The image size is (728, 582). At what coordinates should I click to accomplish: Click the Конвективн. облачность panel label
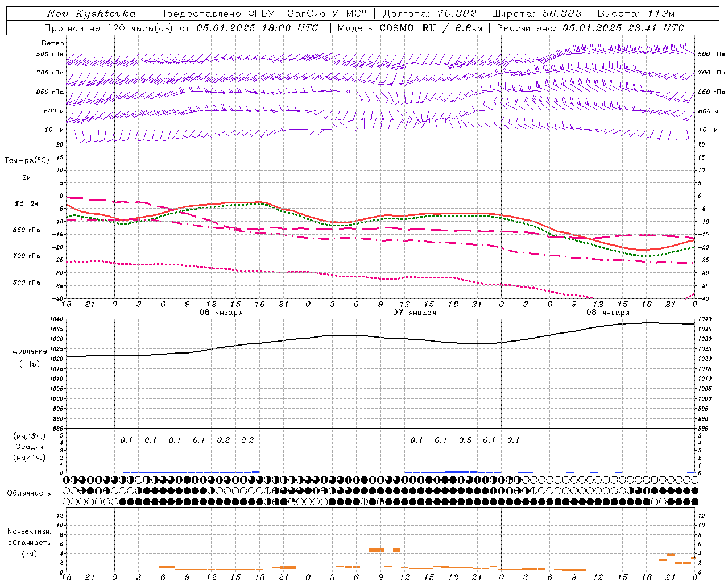point(29,537)
